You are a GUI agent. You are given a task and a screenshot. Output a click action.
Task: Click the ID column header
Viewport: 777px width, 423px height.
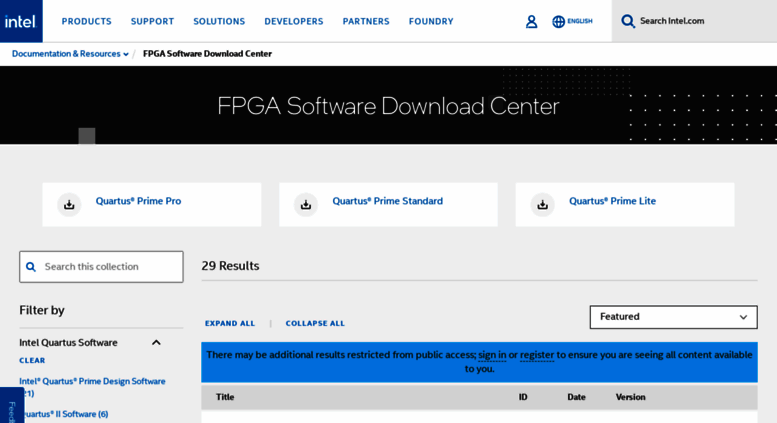tap(523, 397)
